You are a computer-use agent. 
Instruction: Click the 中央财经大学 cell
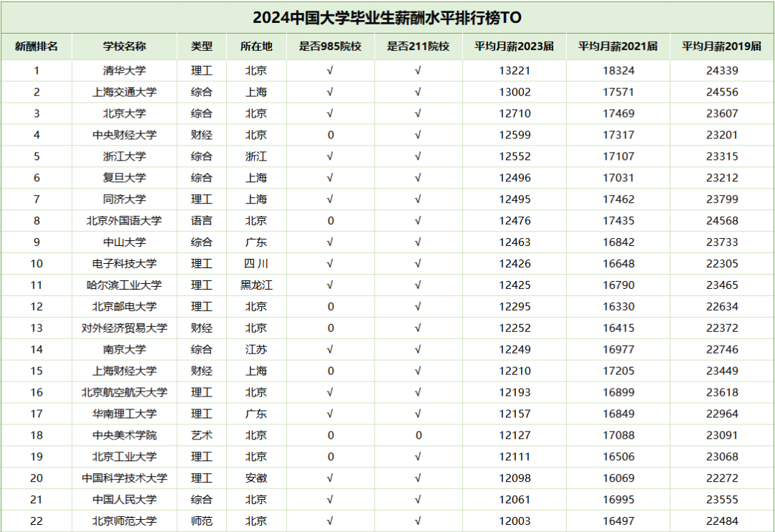tap(125, 135)
